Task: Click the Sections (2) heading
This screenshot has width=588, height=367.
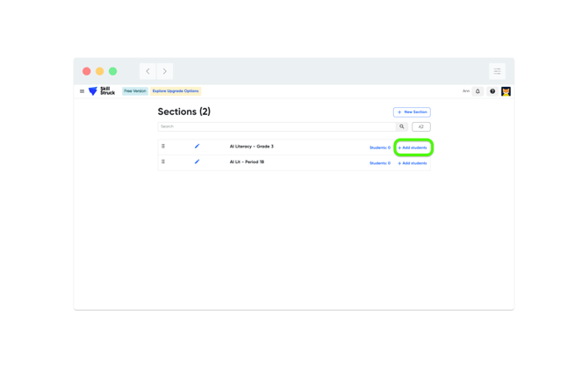Action: click(184, 112)
